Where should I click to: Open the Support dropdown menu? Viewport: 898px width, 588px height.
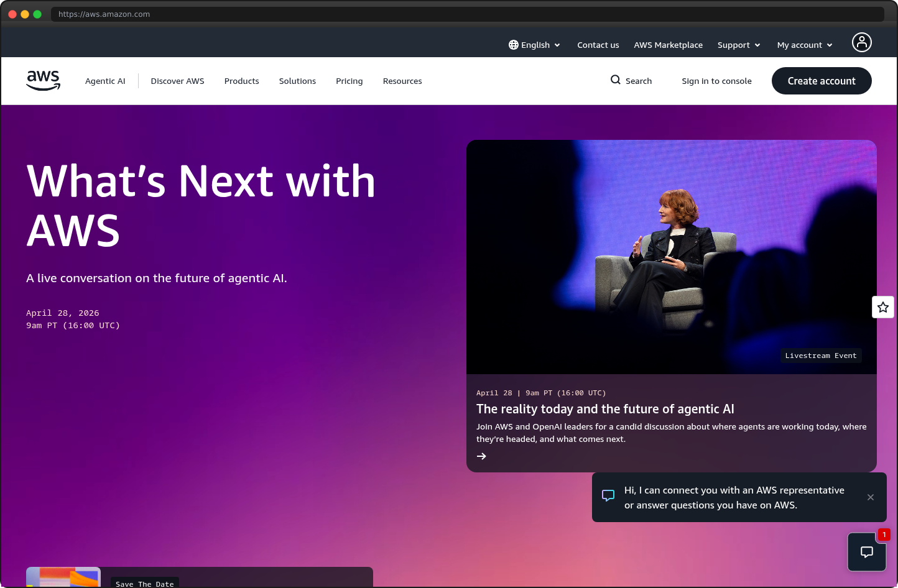tap(739, 45)
